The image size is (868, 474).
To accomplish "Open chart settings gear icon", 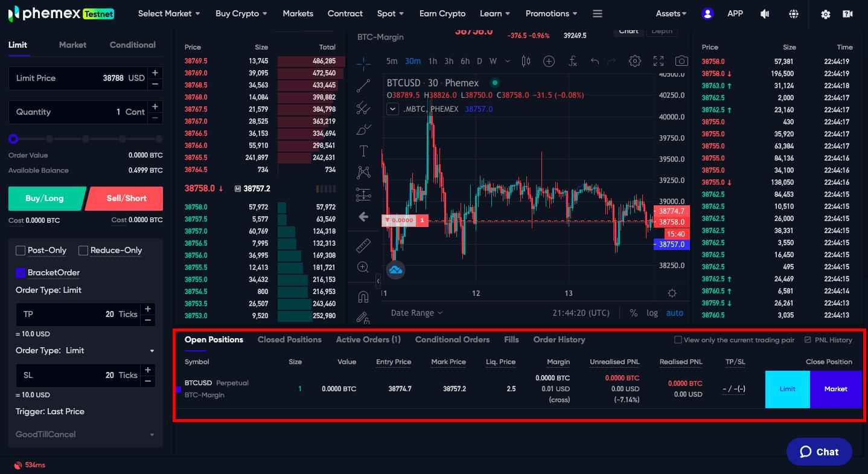I will 634,61.
